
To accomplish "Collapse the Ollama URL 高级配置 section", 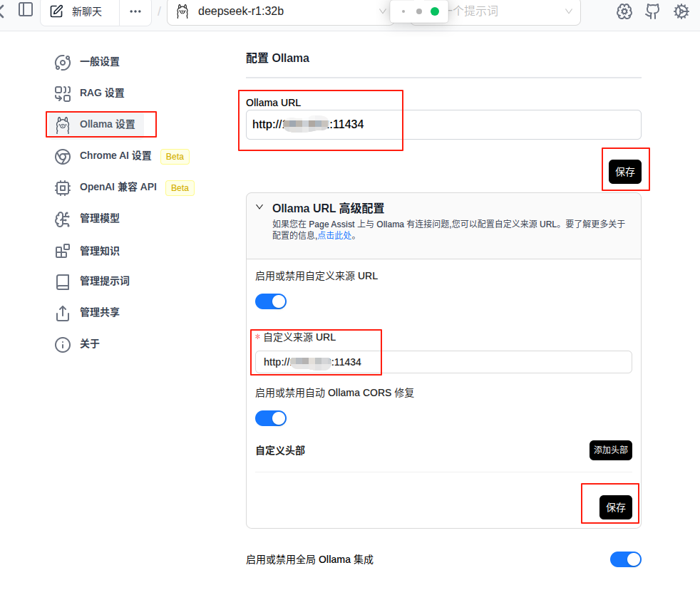I will pyautogui.click(x=259, y=207).
